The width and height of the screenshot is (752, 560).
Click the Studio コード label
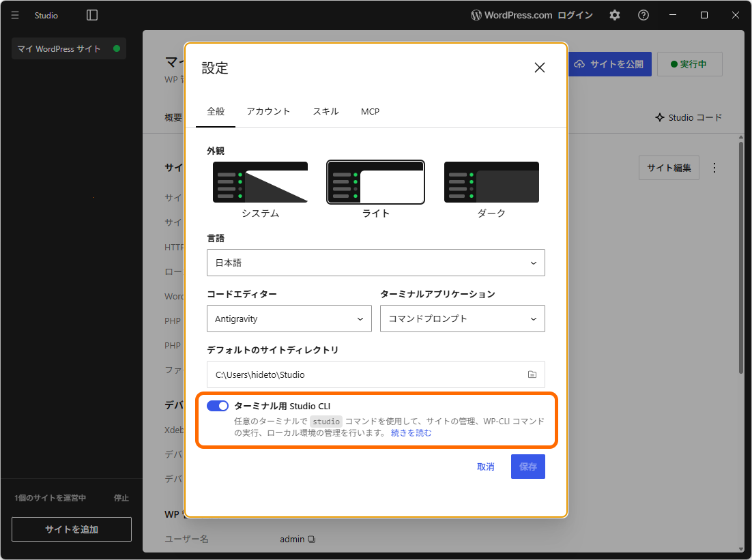[x=695, y=117]
